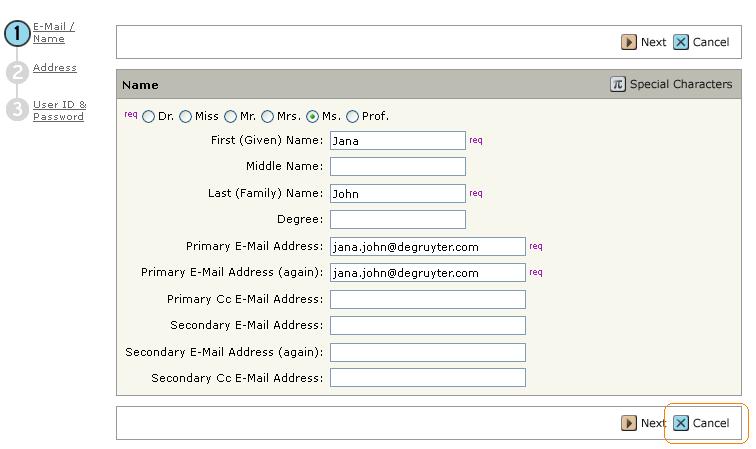Choose the Mrs. title option
The width and height of the screenshot is (756, 449).
[x=267, y=117]
